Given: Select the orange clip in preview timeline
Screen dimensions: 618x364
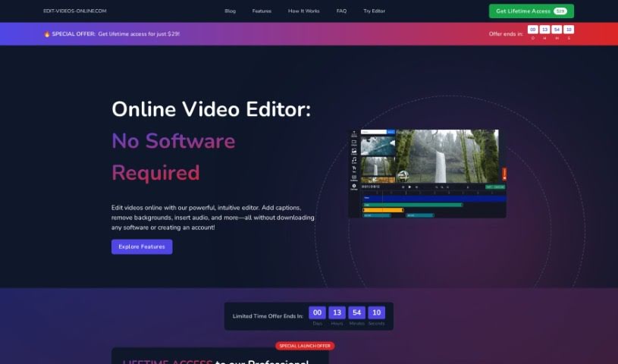Looking at the screenshot, I should point(383,210).
